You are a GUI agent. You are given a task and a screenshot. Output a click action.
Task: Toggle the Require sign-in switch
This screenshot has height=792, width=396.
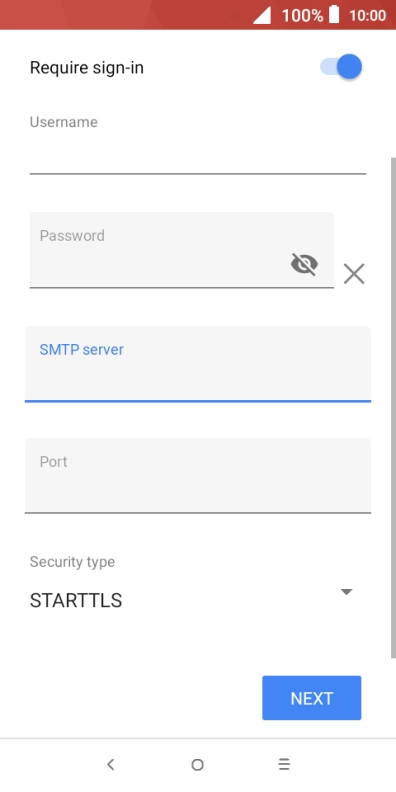point(341,67)
